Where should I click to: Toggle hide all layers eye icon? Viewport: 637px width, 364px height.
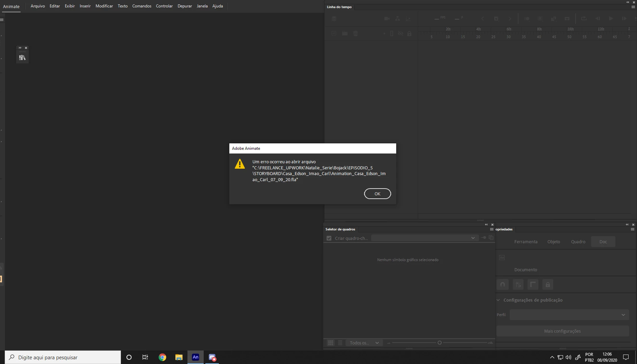point(401,33)
